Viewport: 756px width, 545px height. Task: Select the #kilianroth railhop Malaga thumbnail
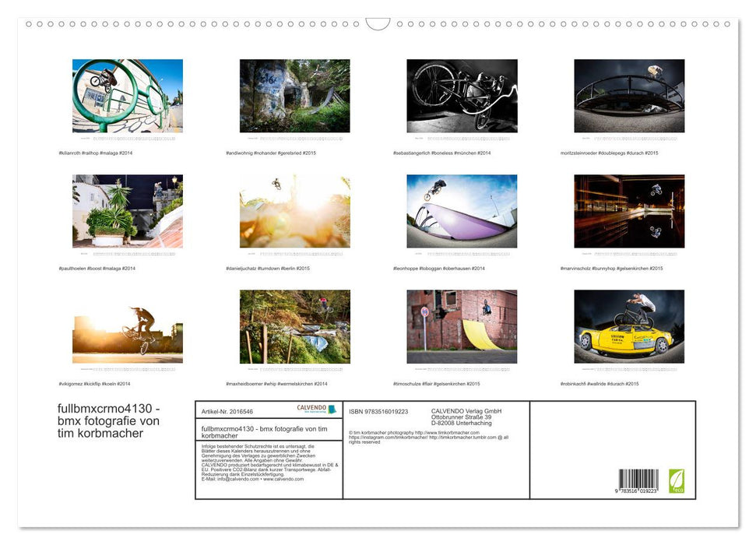tap(127, 95)
